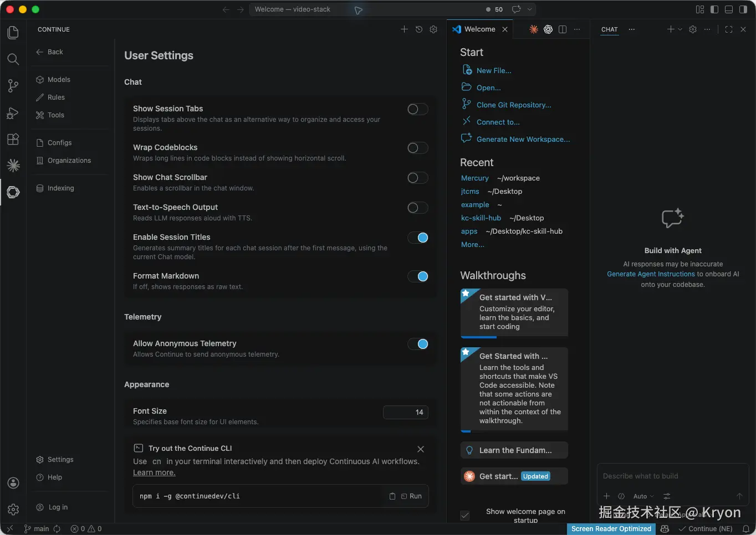Turn off the Format Markdown switch
Screen dimensions: 756x535
point(418,276)
